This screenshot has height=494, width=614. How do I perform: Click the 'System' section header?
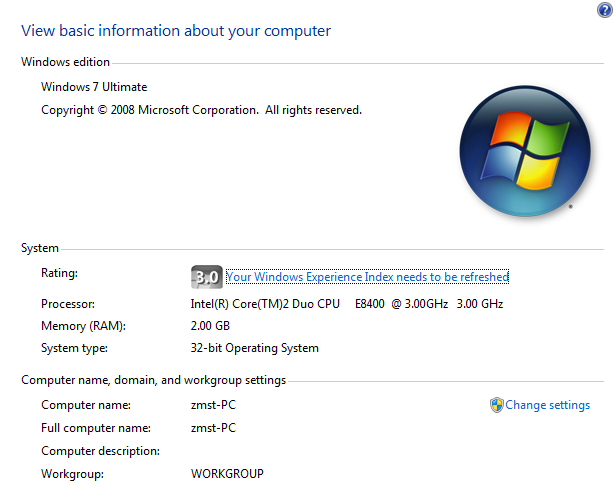coord(40,248)
